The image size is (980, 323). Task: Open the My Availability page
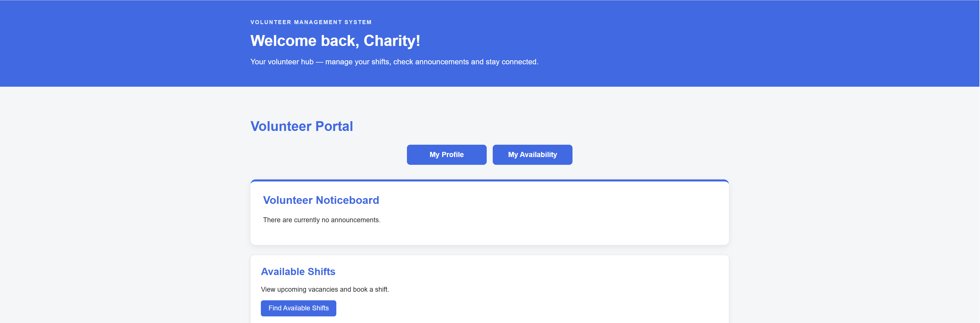533,154
